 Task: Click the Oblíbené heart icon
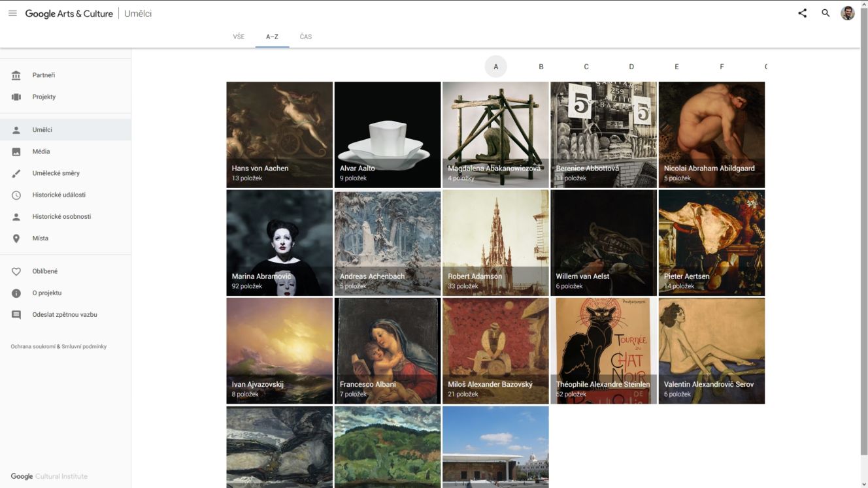[16, 271]
